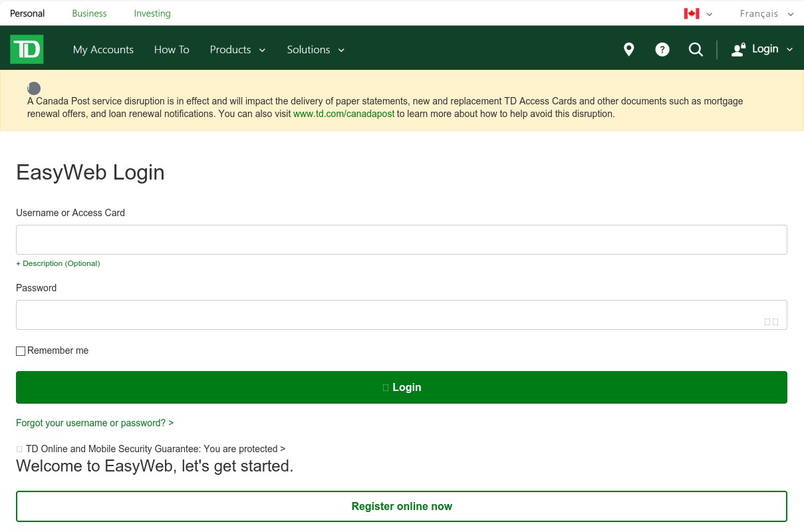Expand the + Description (Optional) section
Image resolution: width=804 pixels, height=532 pixels.
(58, 263)
